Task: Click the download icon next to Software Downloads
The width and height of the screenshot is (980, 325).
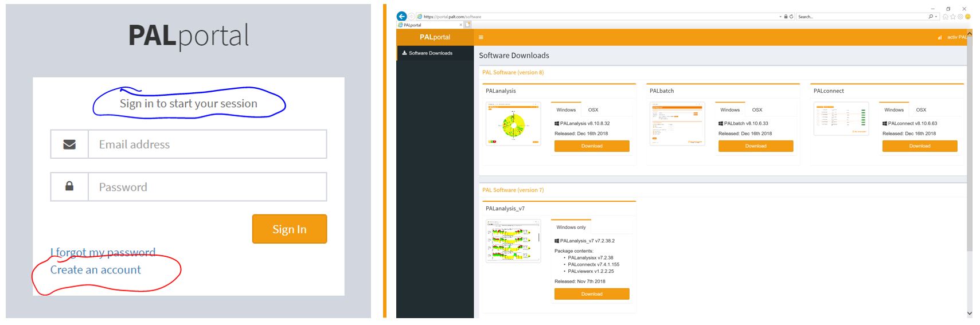Action: pos(404,53)
